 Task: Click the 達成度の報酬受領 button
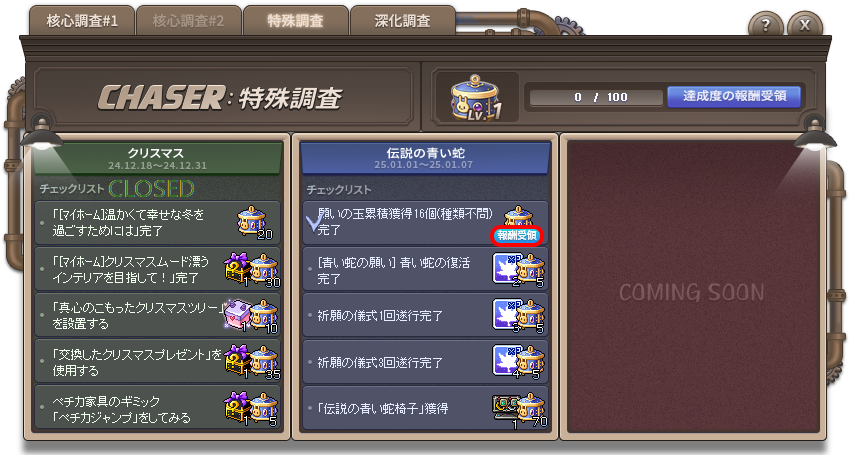point(734,97)
